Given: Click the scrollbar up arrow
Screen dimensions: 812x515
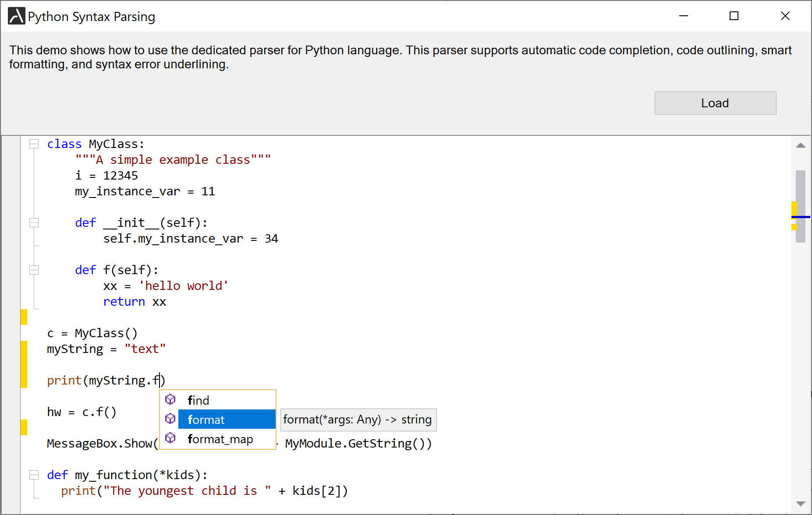Looking at the screenshot, I should tap(801, 145).
